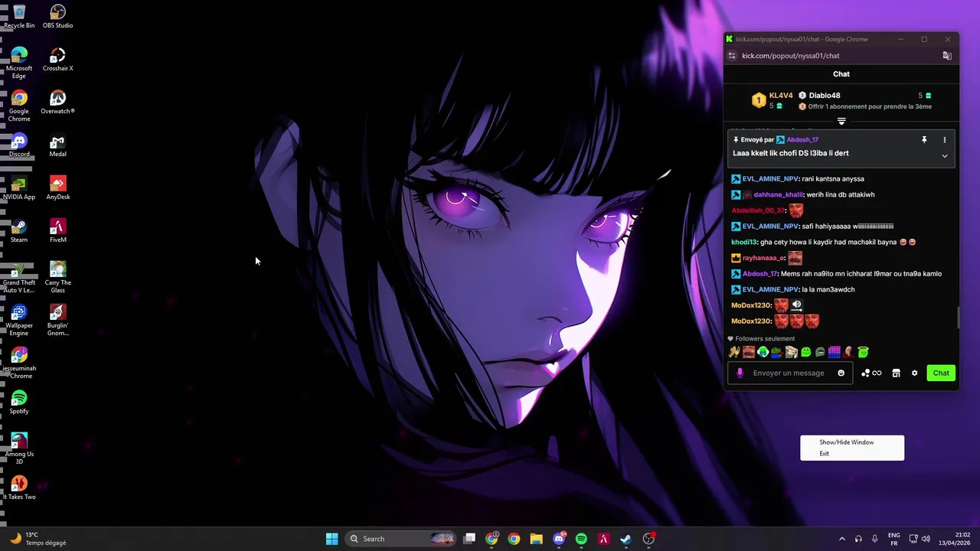Open the channel points infinity icon

(x=877, y=373)
